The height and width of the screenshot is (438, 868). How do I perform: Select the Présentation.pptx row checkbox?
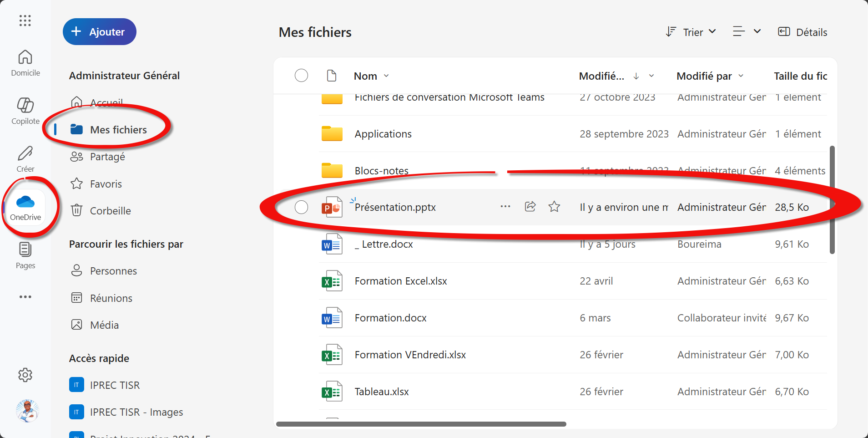click(x=301, y=207)
